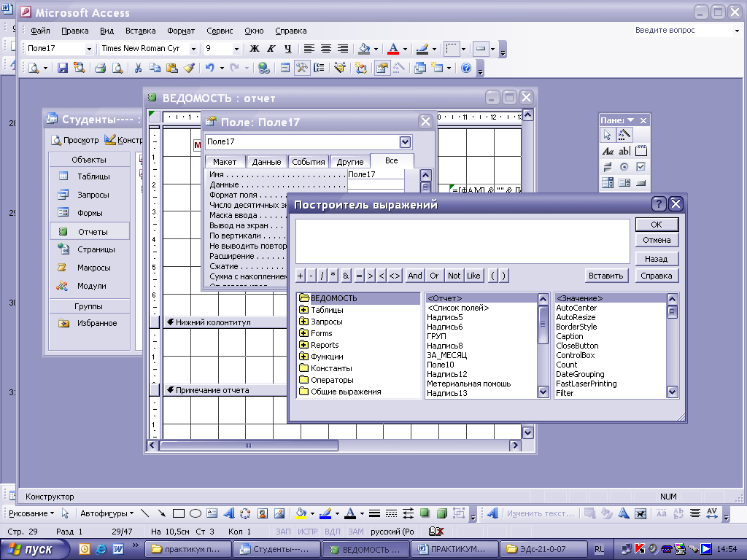
Task: Click the Справка button in expression builder
Action: pos(657,276)
